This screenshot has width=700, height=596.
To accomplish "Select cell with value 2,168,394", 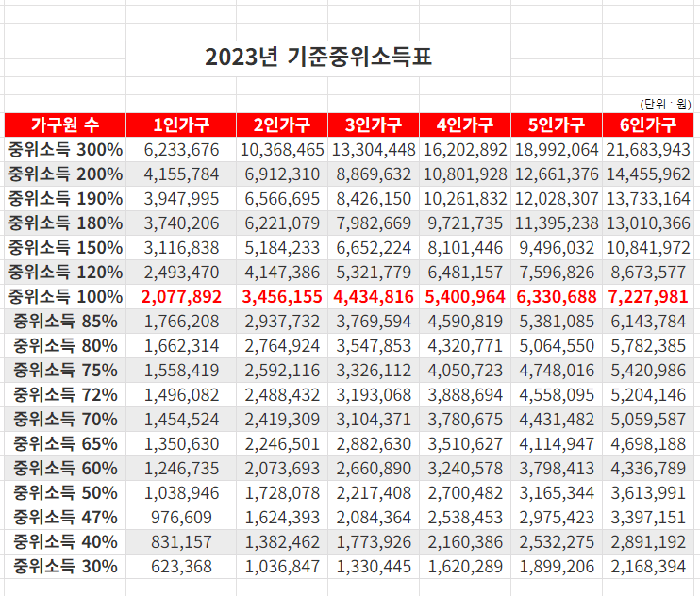I will 648,567.
